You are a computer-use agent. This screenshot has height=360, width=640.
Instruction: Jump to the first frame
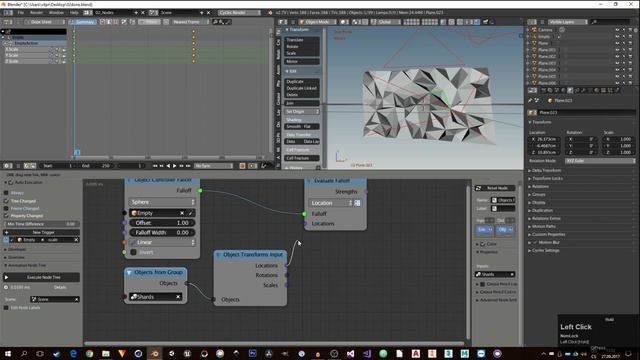[x=155, y=166]
